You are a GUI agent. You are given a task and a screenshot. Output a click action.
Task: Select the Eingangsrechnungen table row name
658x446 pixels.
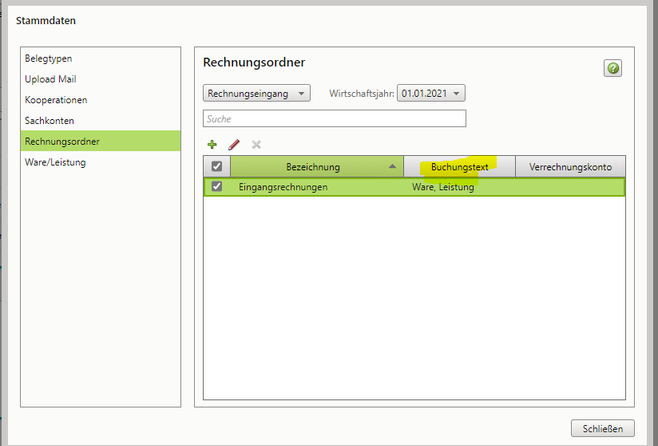coord(283,187)
